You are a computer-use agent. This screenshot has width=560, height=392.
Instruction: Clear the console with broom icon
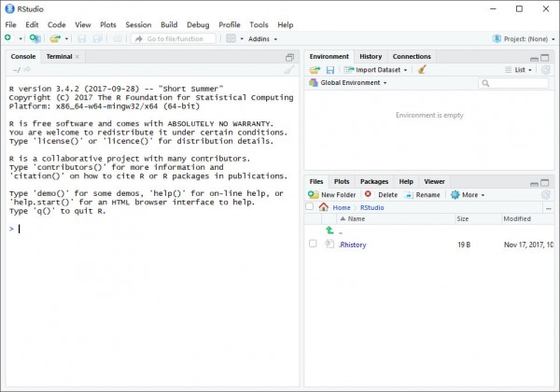tap(289, 70)
